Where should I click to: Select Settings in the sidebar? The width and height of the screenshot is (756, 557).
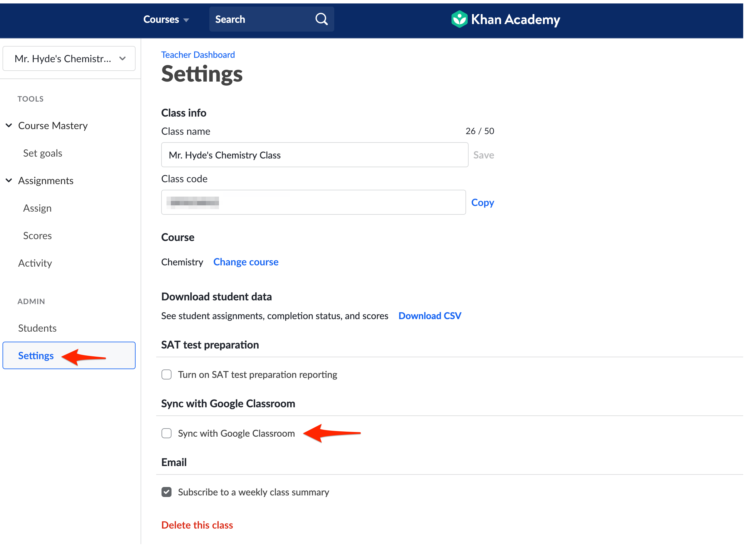point(69,355)
